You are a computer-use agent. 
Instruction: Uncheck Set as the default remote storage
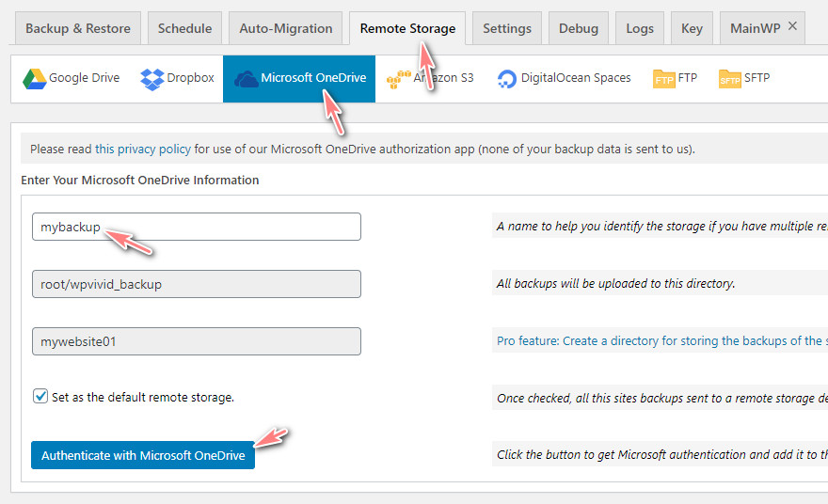click(40, 397)
